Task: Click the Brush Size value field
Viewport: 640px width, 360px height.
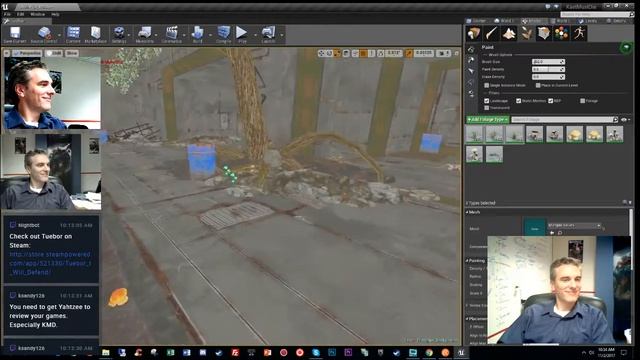Action: [x=548, y=62]
